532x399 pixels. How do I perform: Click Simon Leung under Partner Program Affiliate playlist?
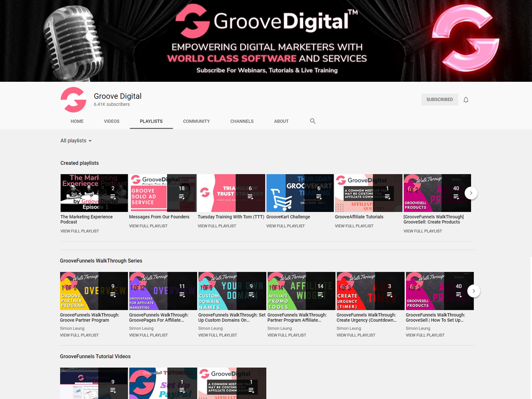[280, 328]
